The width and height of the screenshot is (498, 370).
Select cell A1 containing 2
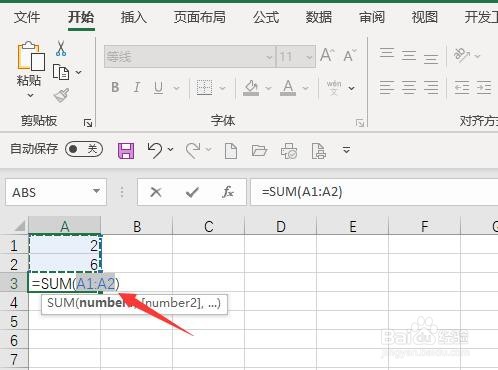point(65,245)
